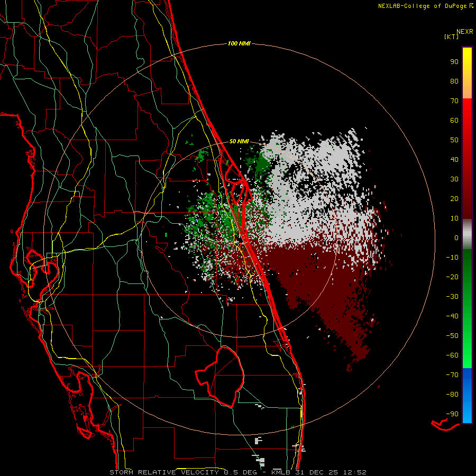This screenshot has height=476, width=476.
Task: Click the positive 10 scale value
Action: [454, 218]
